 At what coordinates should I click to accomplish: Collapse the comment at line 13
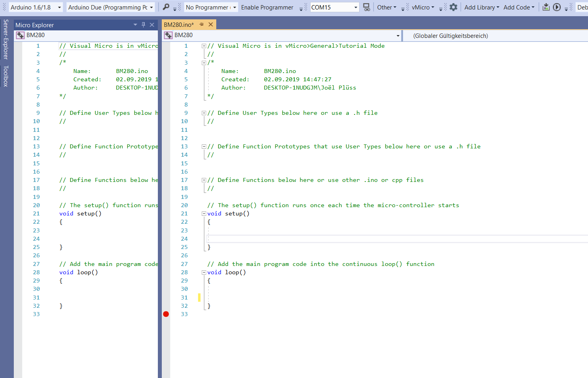click(204, 146)
